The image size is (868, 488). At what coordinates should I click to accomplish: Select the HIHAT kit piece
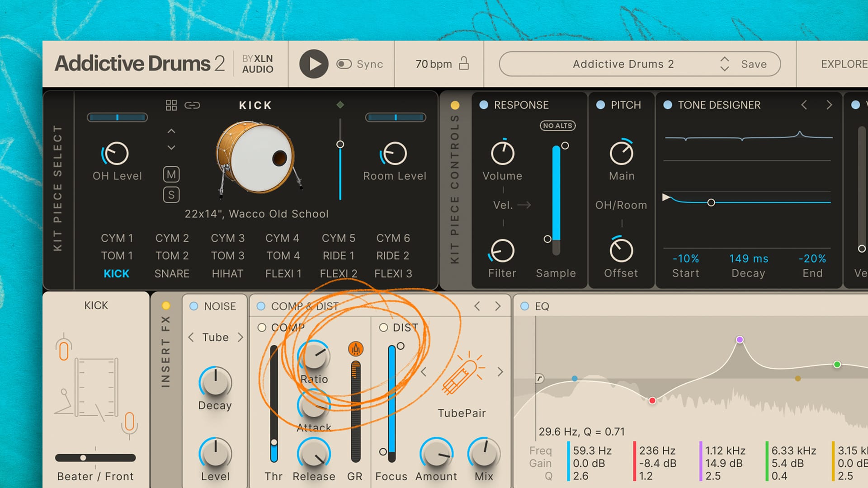pos(227,273)
